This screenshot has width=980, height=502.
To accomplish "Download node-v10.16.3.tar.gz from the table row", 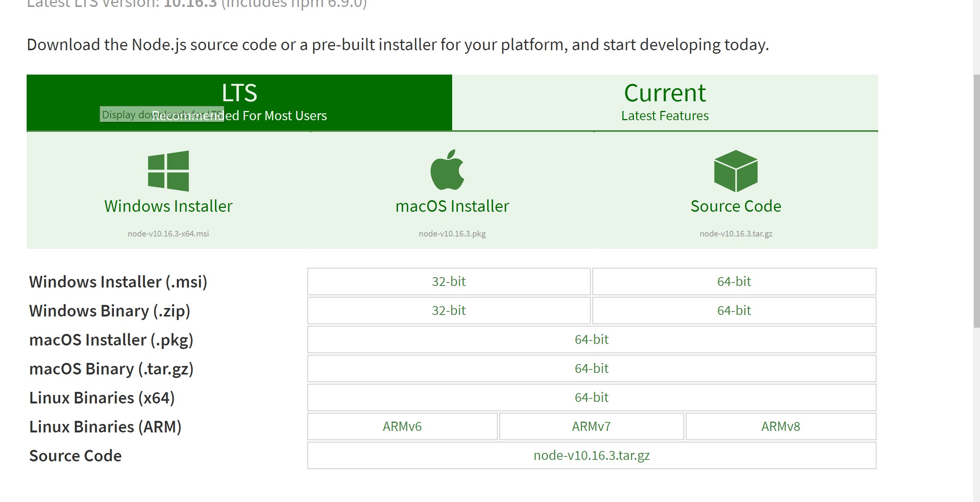I will 591,455.
